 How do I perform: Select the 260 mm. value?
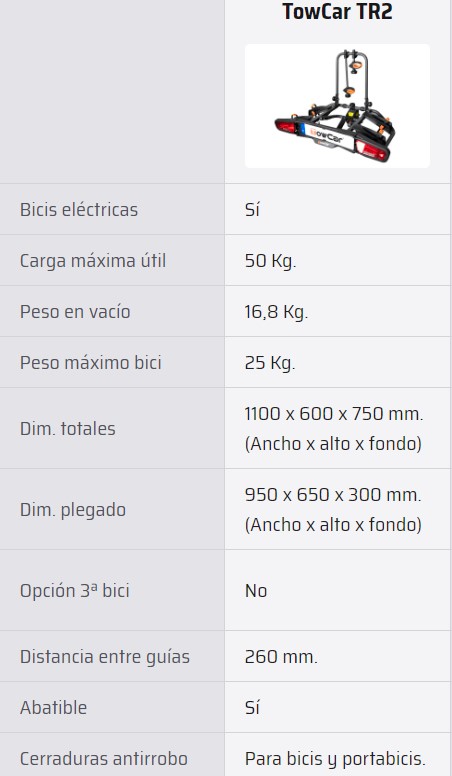281,657
